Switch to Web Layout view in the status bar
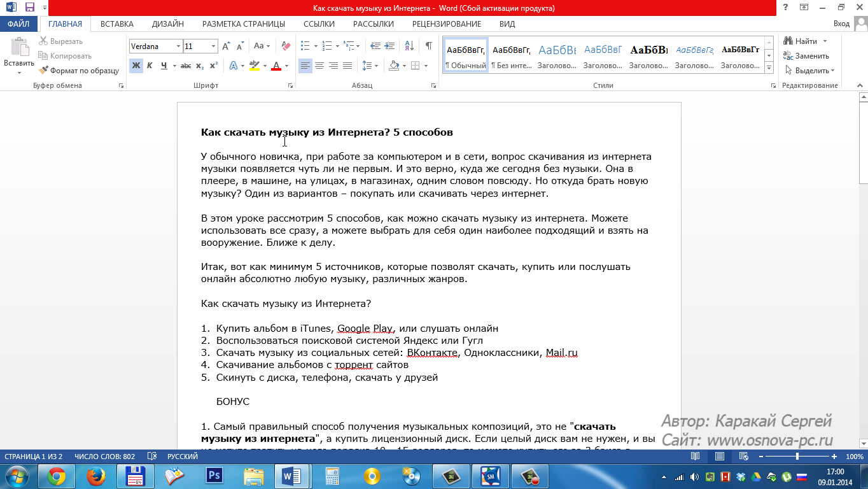 [x=743, y=457]
